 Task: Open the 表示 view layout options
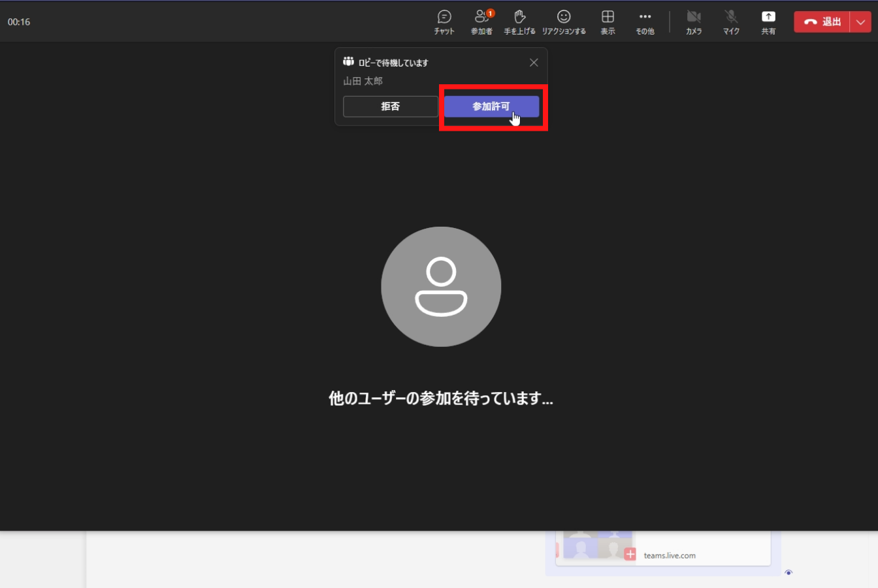click(x=608, y=22)
